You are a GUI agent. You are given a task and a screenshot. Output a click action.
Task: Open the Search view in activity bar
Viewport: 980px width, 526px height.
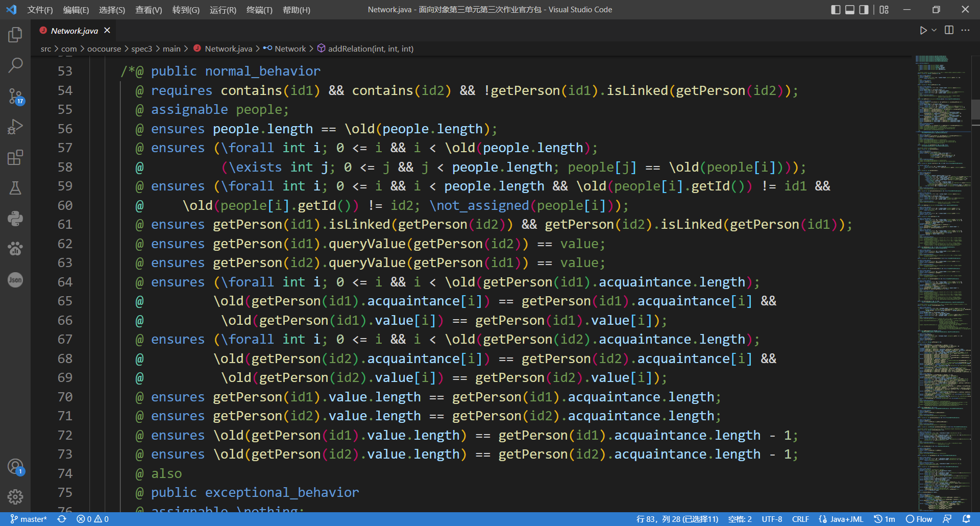tap(15, 65)
